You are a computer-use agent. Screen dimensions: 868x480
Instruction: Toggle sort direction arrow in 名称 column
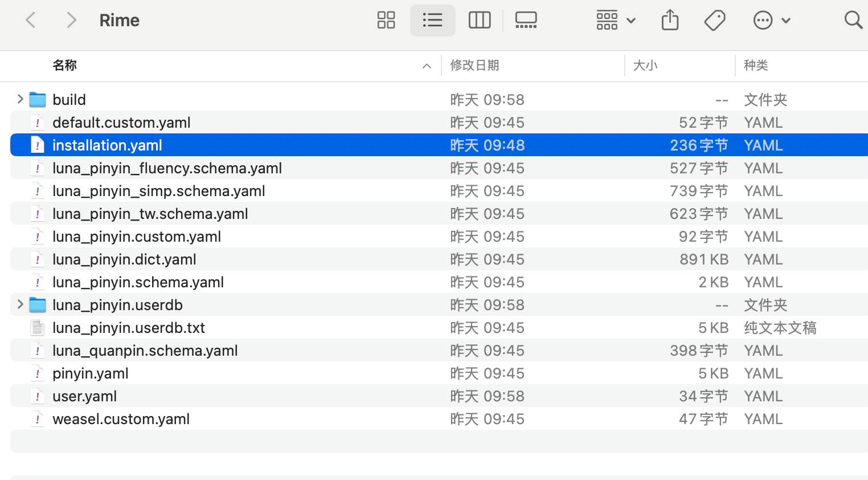click(427, 66)
